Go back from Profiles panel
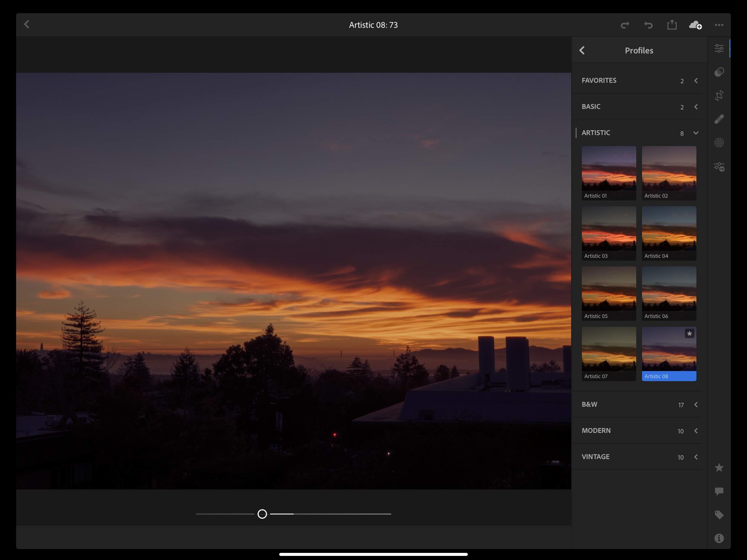Image resolution: width=747 pixels, height=560 pixels. coord(582,51)
